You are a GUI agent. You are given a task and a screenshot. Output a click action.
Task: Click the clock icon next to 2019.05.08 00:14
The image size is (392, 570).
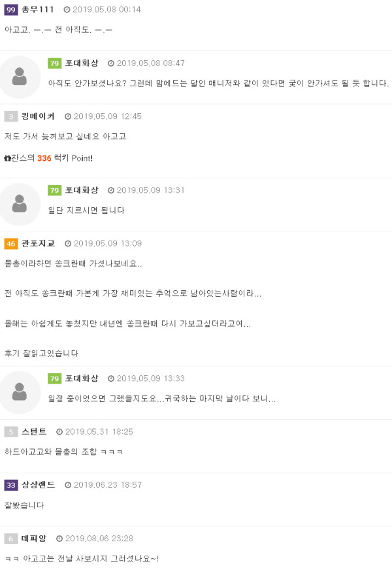pyautogui.click(x=67, y=10)
